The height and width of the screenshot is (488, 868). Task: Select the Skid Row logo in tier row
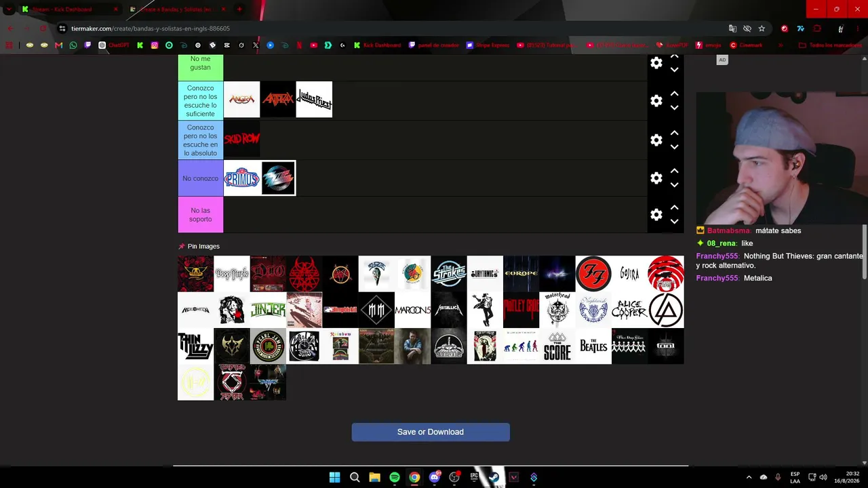click(x=242, y=139)
